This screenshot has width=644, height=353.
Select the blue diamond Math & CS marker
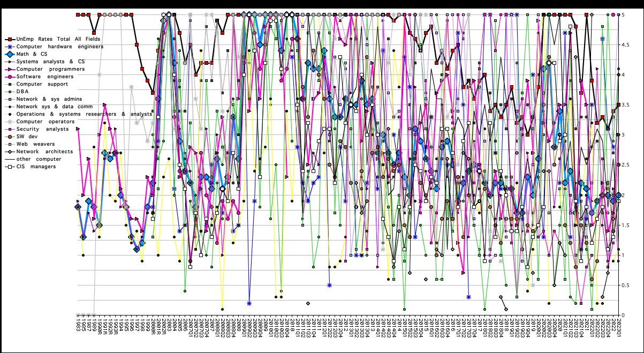(9, 54)
